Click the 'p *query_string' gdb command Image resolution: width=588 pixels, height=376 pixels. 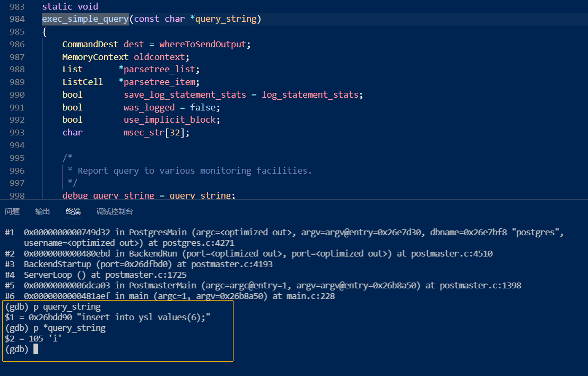pos(70,328)
